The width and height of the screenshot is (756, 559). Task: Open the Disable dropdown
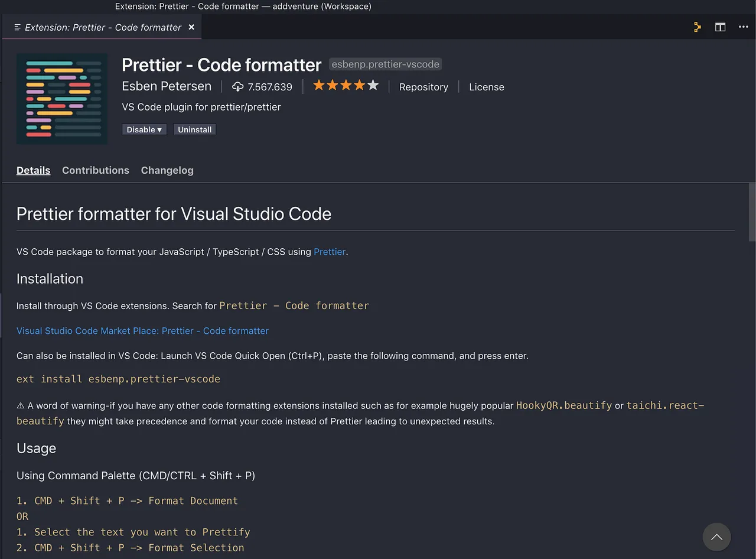pos(144,129)
